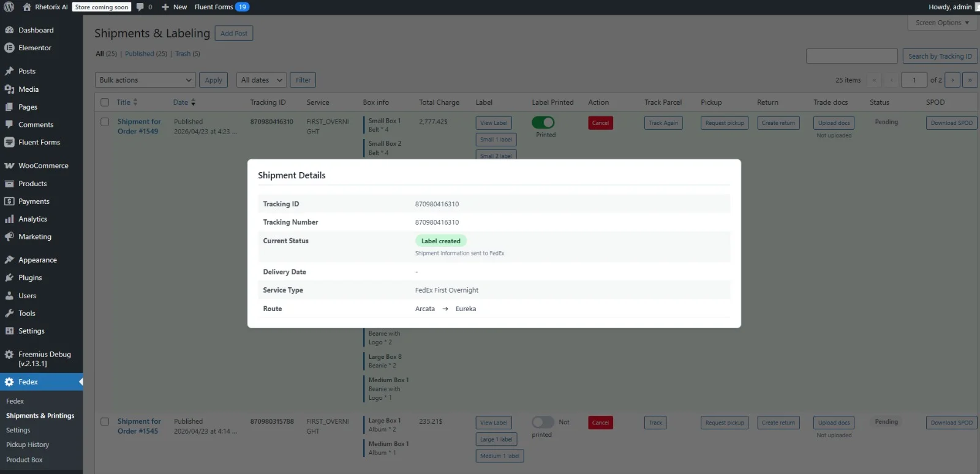Click Create return for Order #1549
The image size is (980, 474).
pyautogui.click(x=778, y=123)
